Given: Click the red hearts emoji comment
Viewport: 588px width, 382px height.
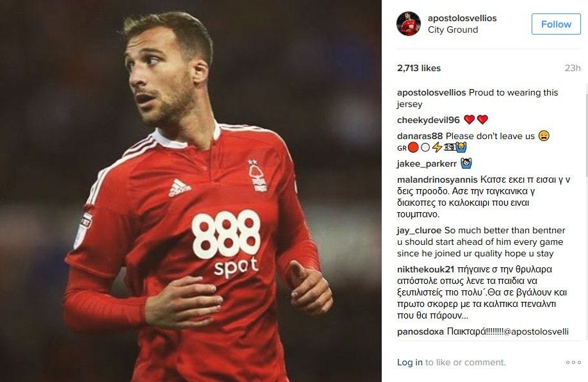Looking at the screenshot, I should 476,120.
